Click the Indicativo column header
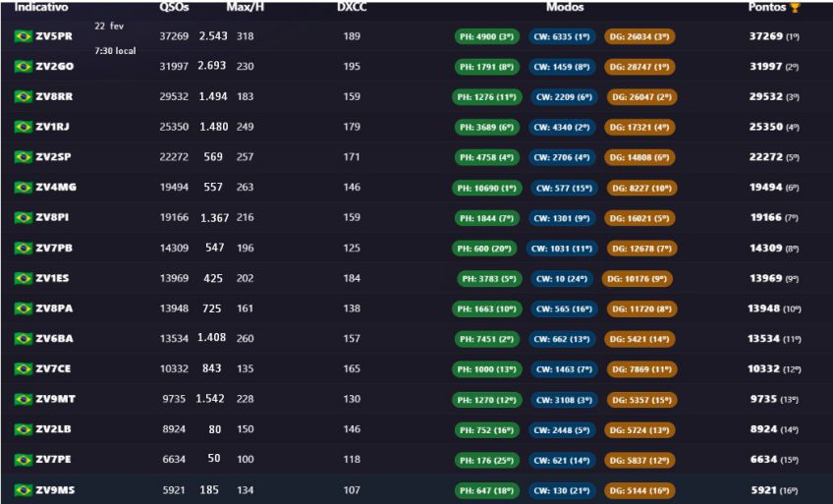The width and height of the screenshot is (833, 504). pos(41,7)
